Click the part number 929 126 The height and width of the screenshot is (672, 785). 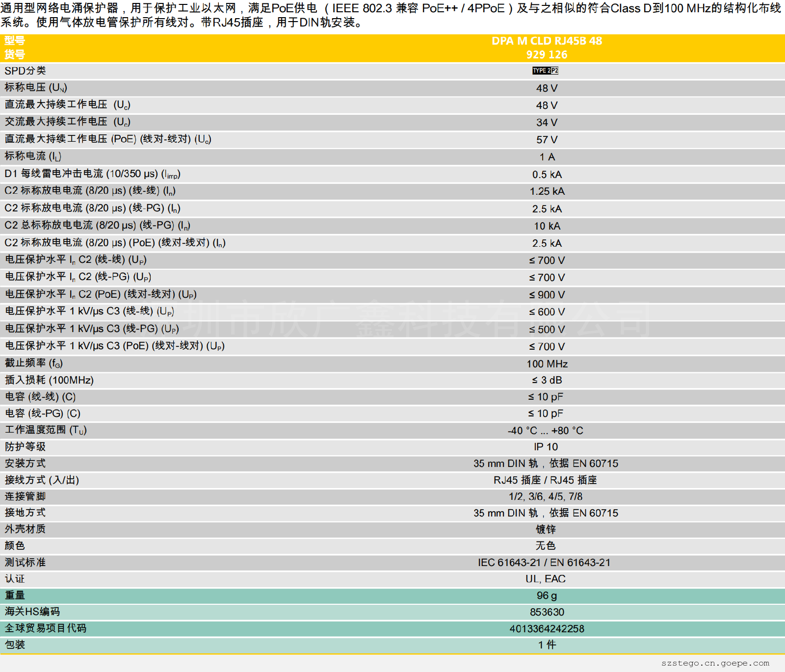(x=547, y=55)
